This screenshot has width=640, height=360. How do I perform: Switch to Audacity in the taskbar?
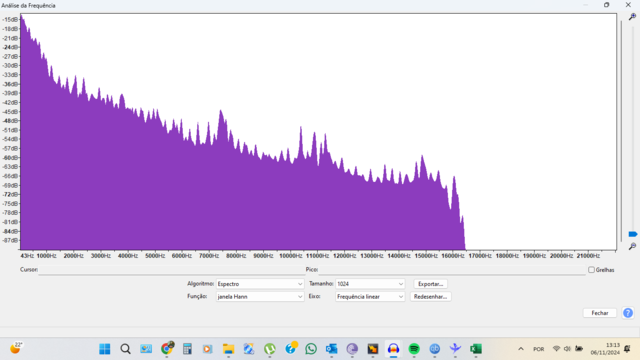coord(393,349)
